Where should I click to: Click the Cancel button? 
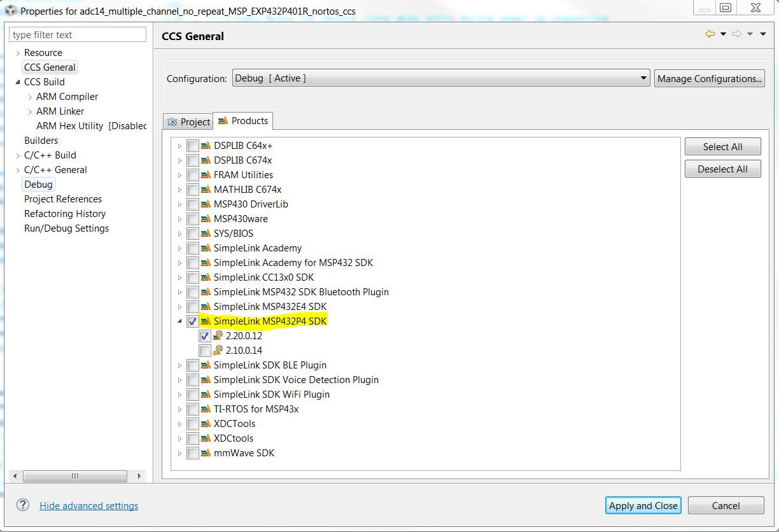pyautogui.click(x=726, y=505)
